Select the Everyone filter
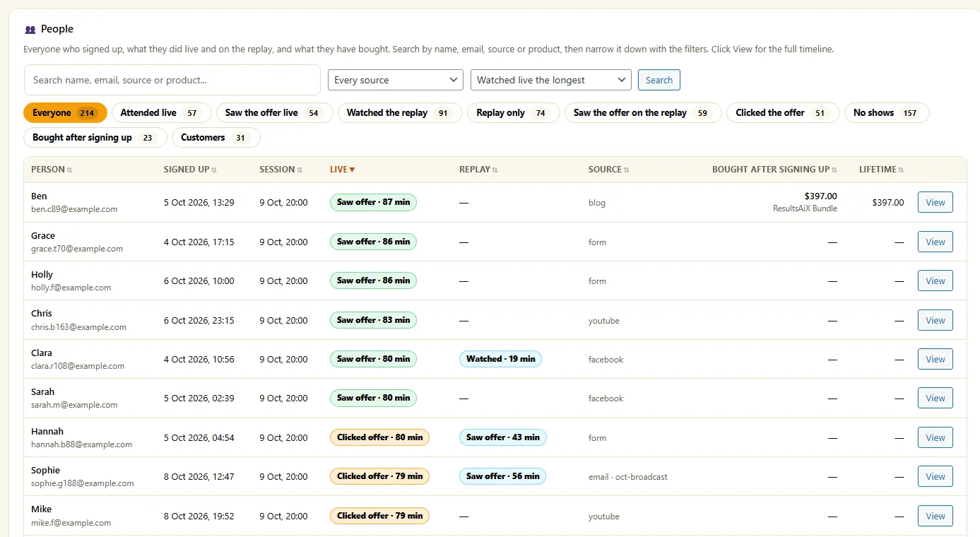980x537 pixels. pos(65,113)
